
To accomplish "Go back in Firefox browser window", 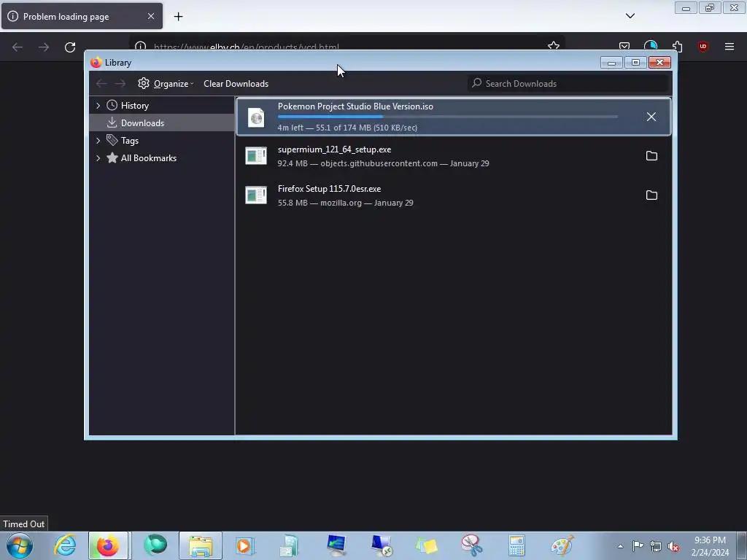I will tap(18, 47).
